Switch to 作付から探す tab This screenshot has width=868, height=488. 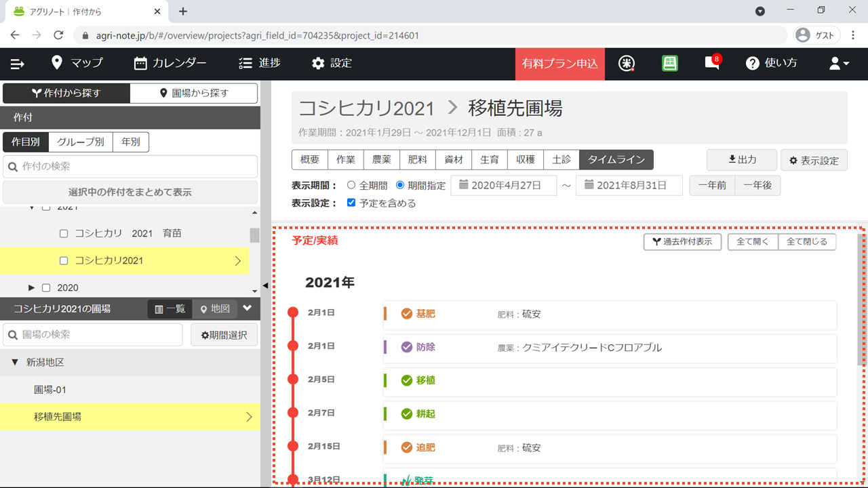[66, 93]
